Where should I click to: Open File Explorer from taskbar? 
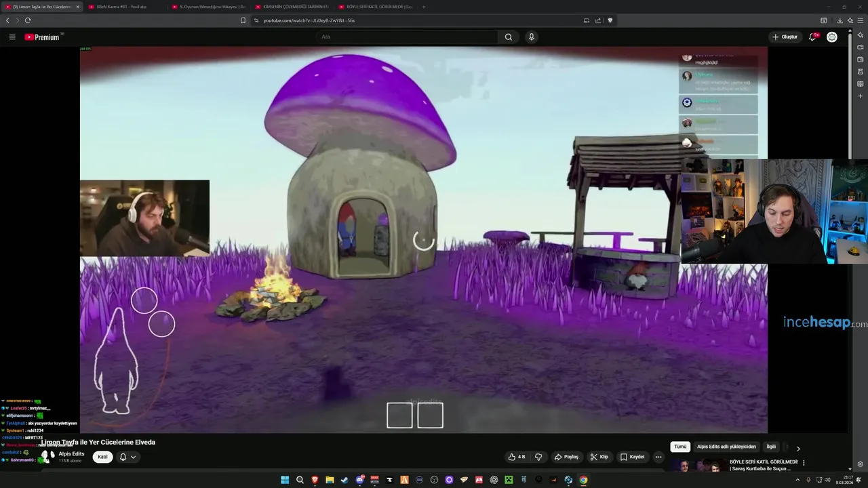[330, 480]
